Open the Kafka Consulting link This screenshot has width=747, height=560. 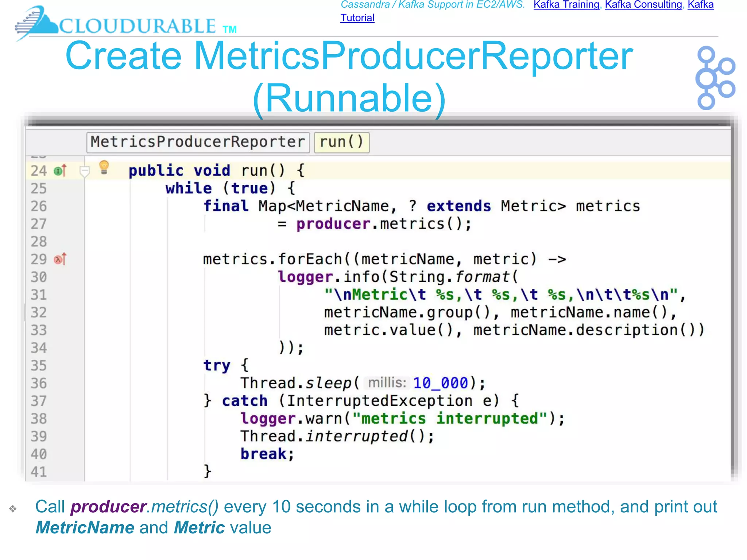(643, 5)
